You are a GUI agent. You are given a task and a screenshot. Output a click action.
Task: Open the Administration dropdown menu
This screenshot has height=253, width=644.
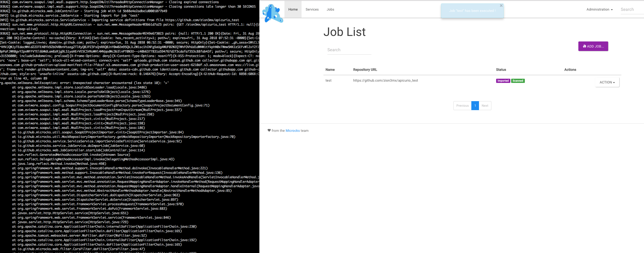599,9
